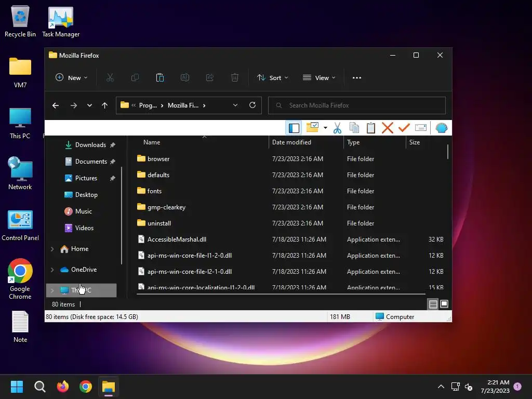The width and height of the screenshot is (532, 399).
Task: Open folder options icon in classic toolbar
Action: (312, 128)
